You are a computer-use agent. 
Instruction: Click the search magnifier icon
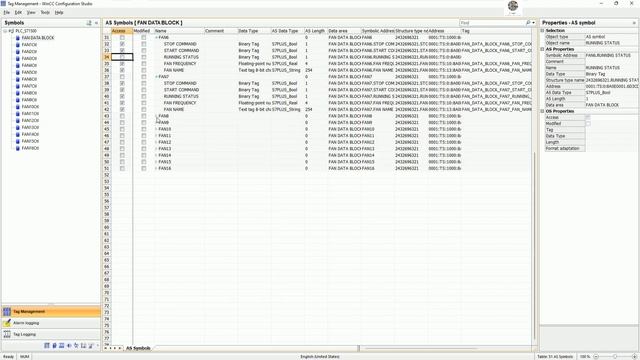point(528,23)
